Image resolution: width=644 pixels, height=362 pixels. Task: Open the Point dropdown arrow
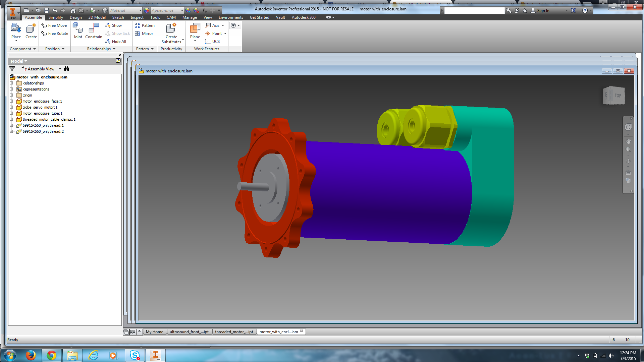[x=225, y=34]
